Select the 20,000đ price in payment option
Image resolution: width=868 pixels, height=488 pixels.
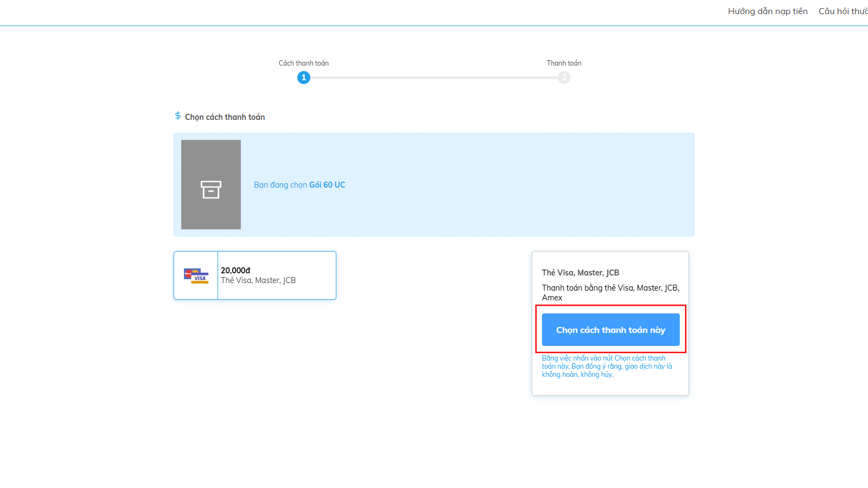(x=235, y=271)
